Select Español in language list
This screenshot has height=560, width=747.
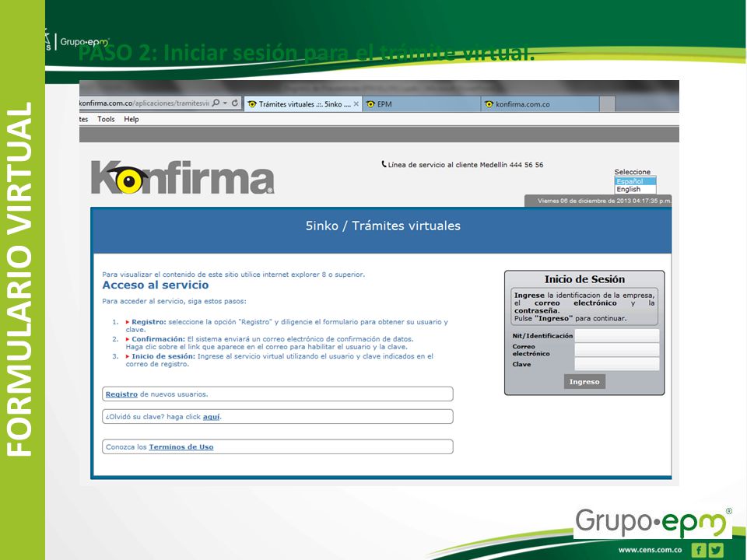pyautogui.click(x=635, y=181)
